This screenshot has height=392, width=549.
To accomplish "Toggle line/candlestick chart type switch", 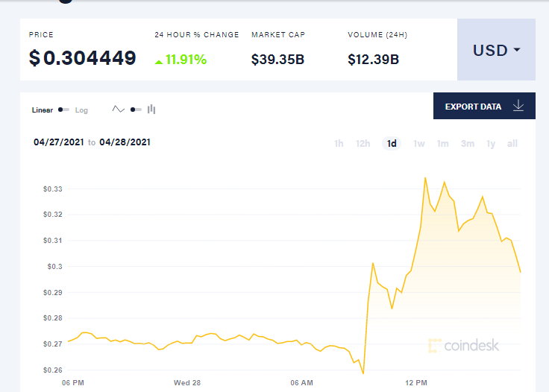I will click(x=135, y=109).
